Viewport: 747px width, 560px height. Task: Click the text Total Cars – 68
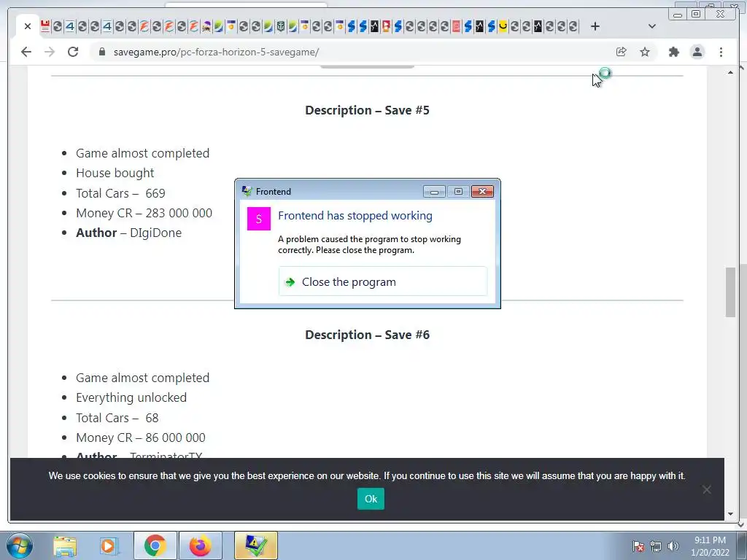[117, 418]
